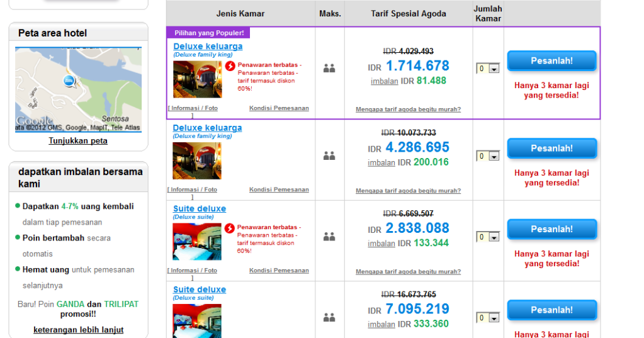Open room photo thumbnail for IDR 7.095.219 Suite deluxe
The image size is (644, 338).
(197, 321)
